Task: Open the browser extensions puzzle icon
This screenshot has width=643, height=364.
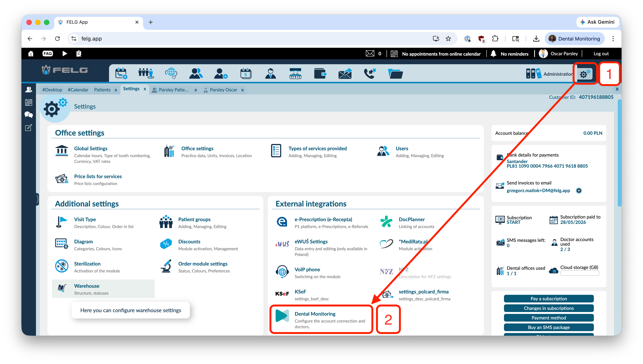Action: (495, 38)
